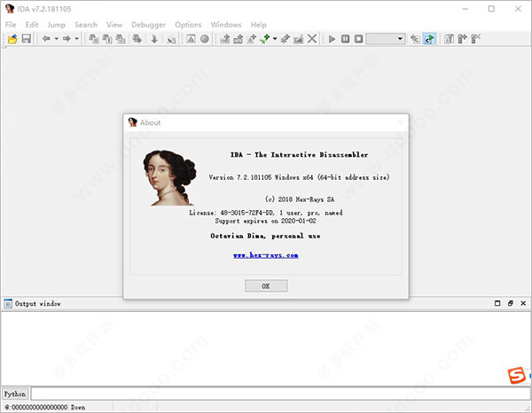Viewport: 532px width, 413px height.
Task: Click the breakpoint remove icon with x
Action: [475, 39]
